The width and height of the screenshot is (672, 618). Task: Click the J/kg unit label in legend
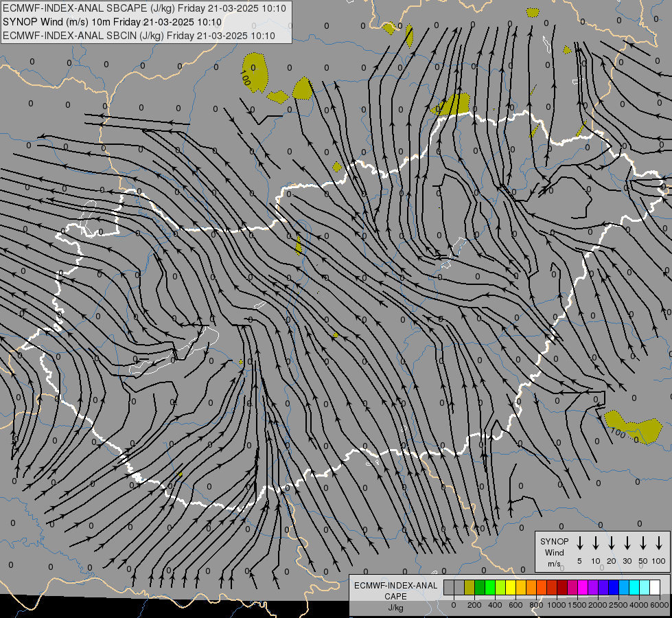(395, 608)
